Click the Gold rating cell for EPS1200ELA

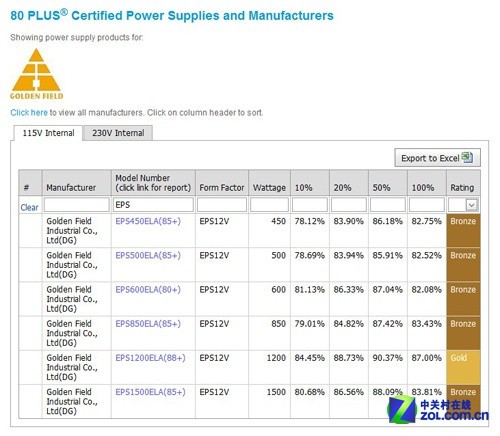(x=463, y=367)
